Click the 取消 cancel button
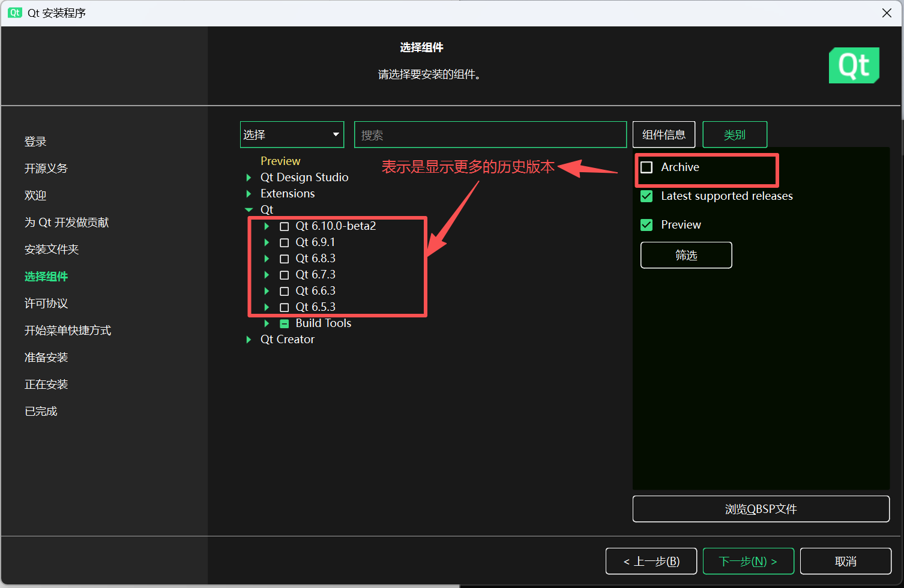The image size is (904, 588). pyautogui.click(x=846, y=561)
